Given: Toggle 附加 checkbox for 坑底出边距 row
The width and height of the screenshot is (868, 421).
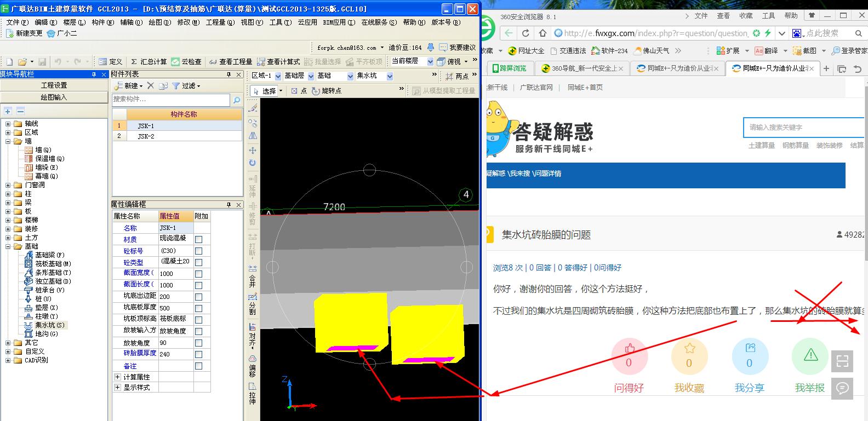Looking at the screenshot, I should click(x=198, y=297).
